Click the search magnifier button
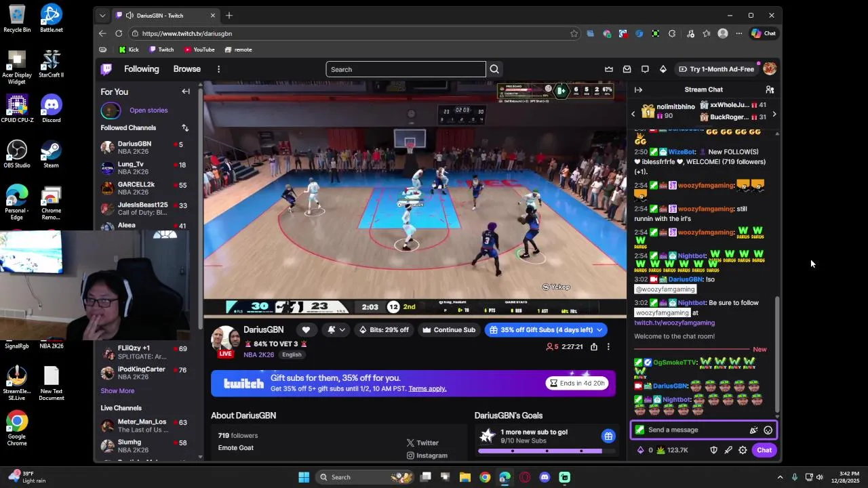This screenshot has width=868, height=488. click(x=494, y=69)
